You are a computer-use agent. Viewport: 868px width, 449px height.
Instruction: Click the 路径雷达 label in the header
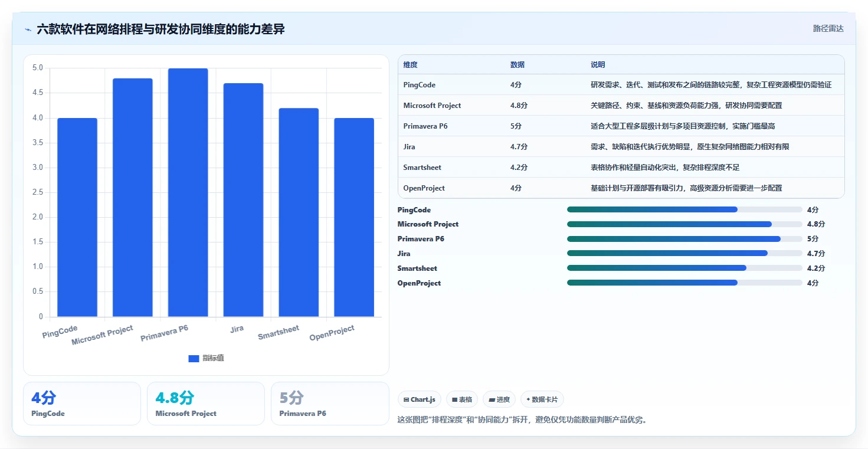(x=828, y=28)
